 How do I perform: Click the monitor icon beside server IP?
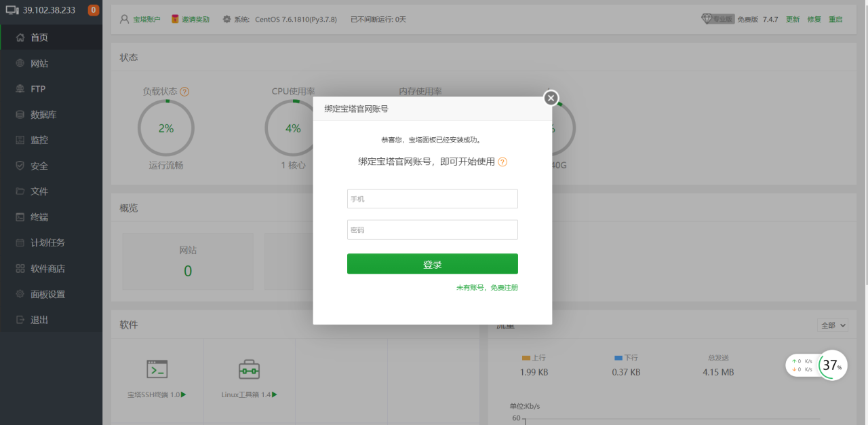pos(12,10)
